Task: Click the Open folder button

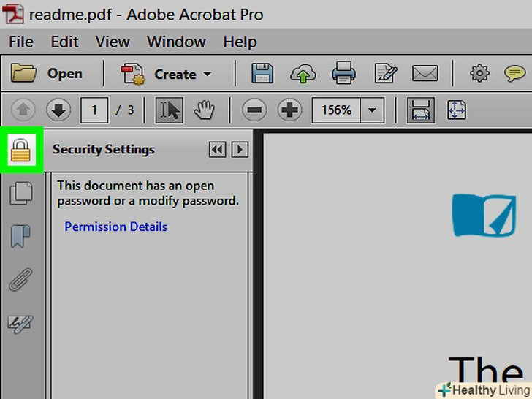Action: click(x=47, y=73)
